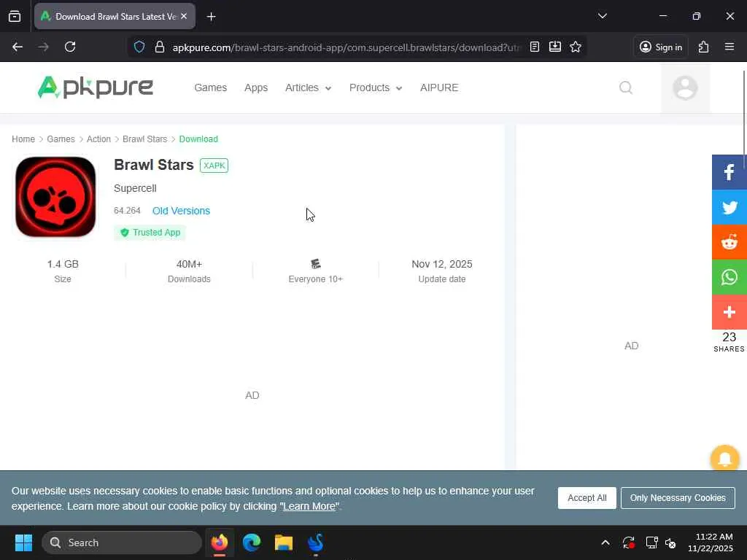Click the Supercell developer name
The image size is (747, 560).
(x=135, y=188)
